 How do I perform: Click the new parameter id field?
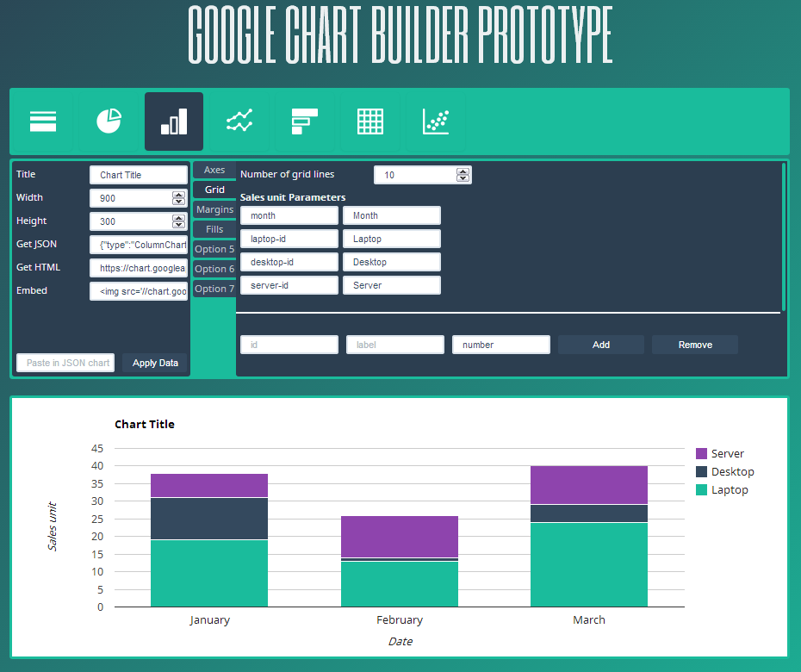point(289,345)
